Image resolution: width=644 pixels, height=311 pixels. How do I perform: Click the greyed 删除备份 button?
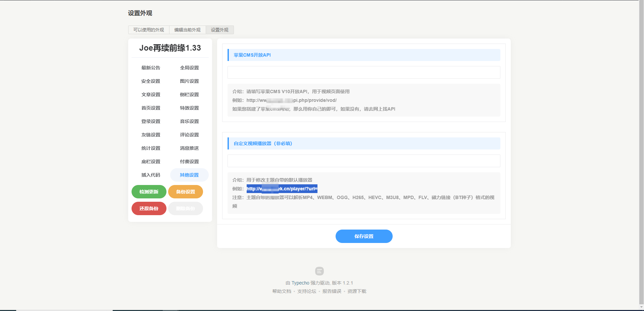[x=186, y=208]
